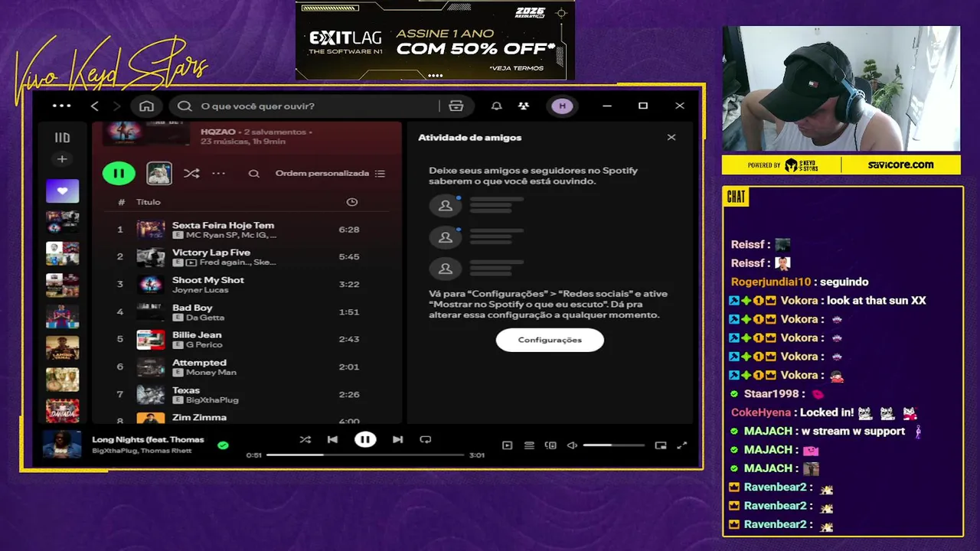Mute with the speaker icon
This screenshot has width=980, height=551.
click(572, 445)
